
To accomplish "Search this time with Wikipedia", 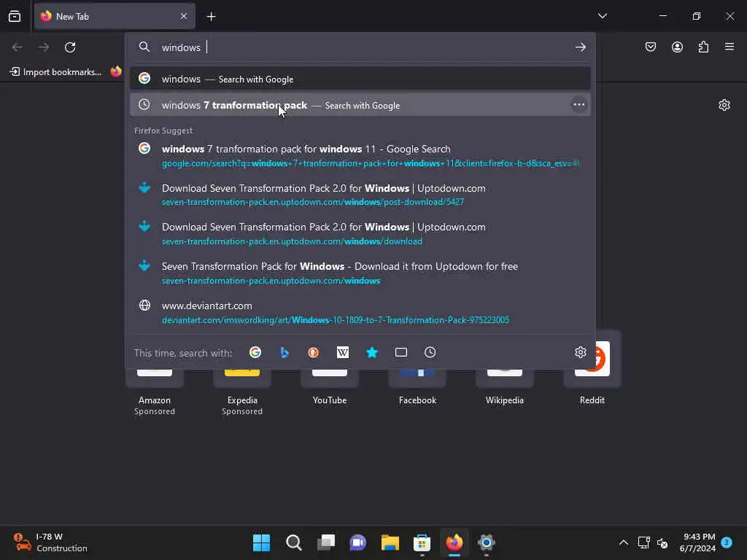I will 343,352.
